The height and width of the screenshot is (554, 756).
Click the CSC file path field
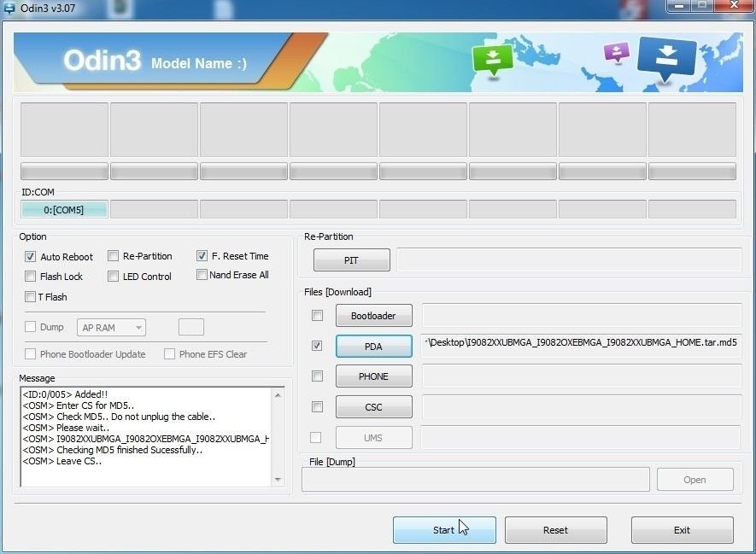click(581, 406)
